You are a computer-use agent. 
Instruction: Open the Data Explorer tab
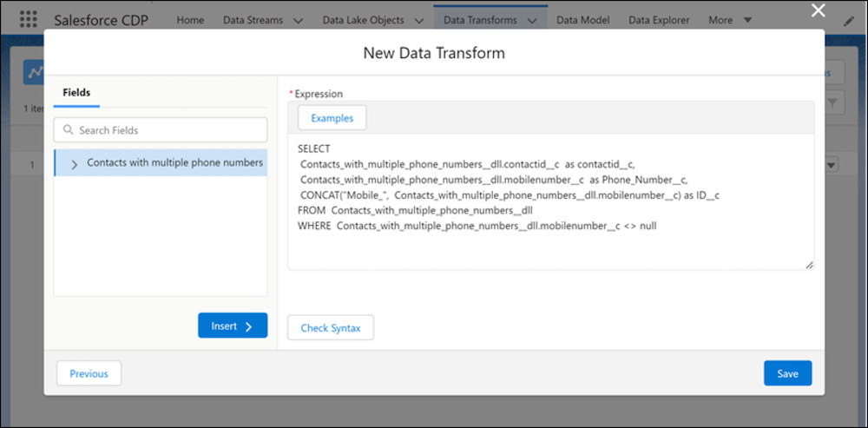(x=659, y=20)
